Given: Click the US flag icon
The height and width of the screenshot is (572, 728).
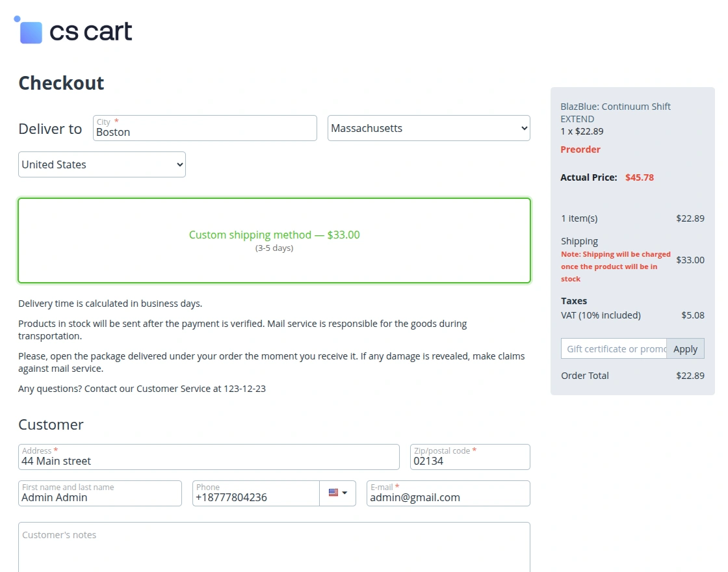Looking at the screenshot, I should 333,493.
